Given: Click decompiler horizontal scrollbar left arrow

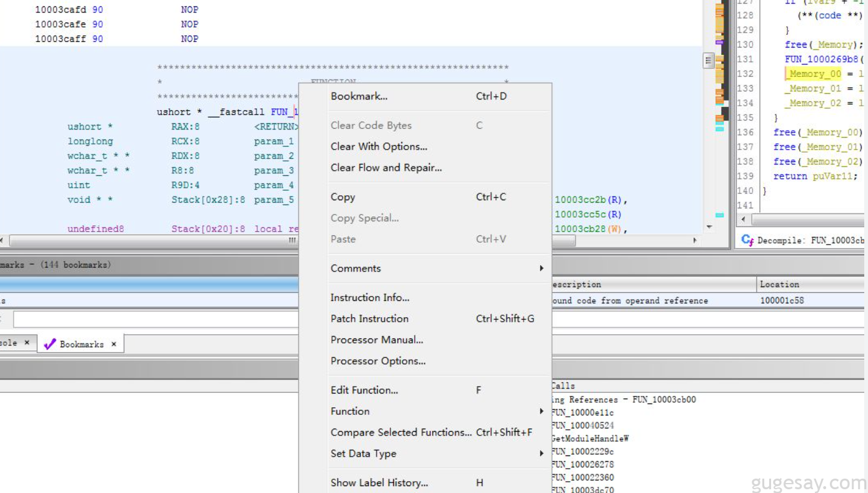Looking at the screenshot, I should coord(743,220).
